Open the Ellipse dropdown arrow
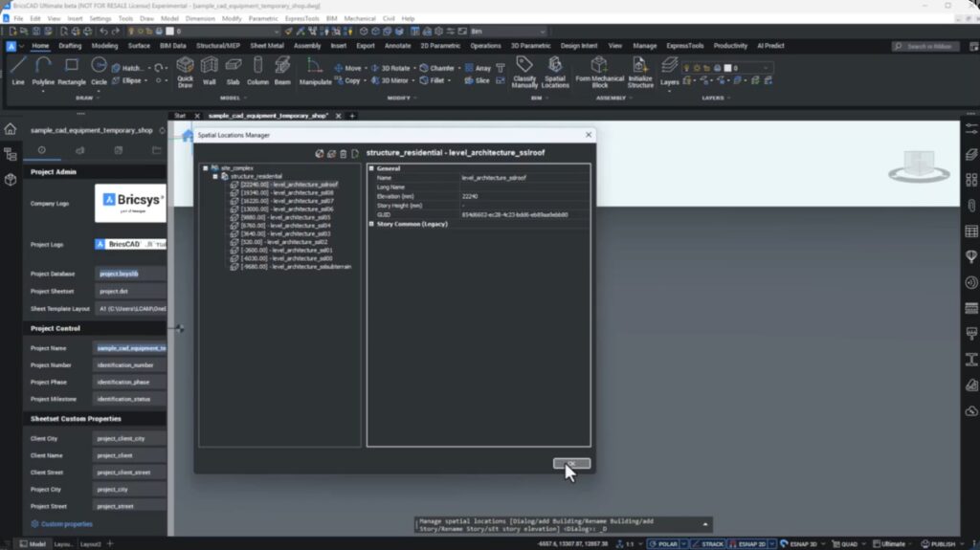This screenshot has width=980, height=550. point(146,80)
